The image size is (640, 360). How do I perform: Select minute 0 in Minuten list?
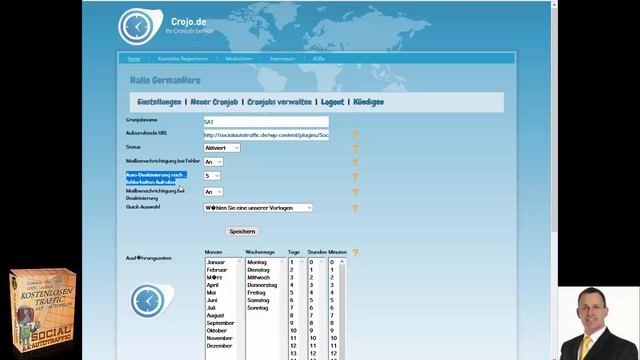point(332,262)
